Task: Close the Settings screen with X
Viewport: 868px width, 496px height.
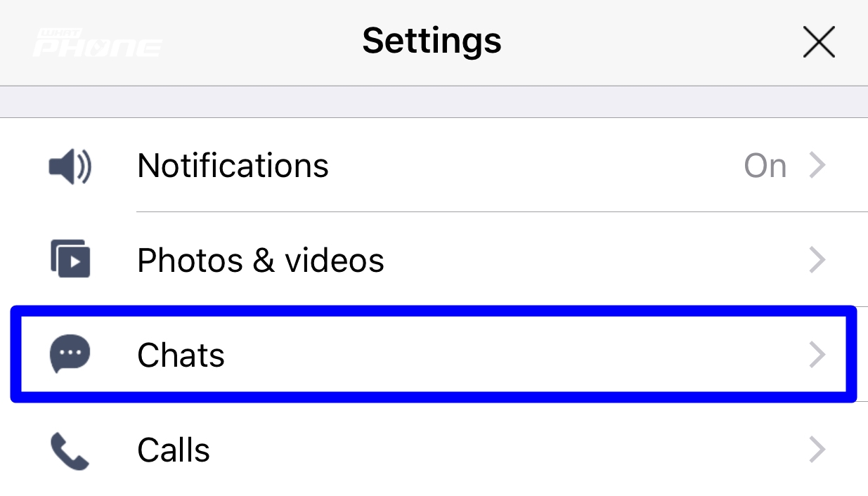Action: [818, 43]
